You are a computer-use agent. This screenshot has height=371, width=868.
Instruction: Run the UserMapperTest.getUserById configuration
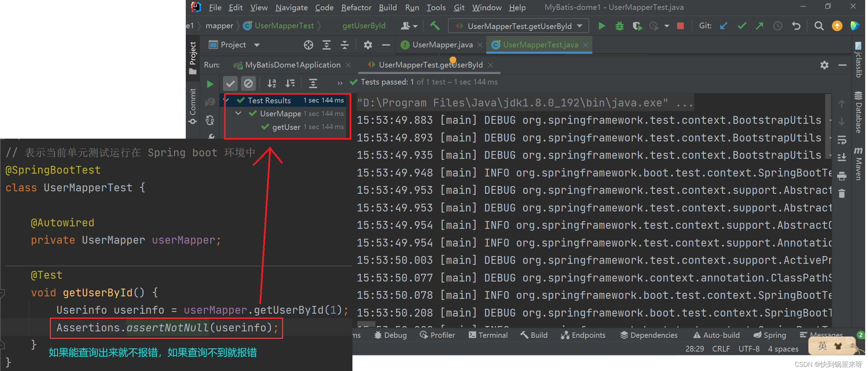click(602, 26)
